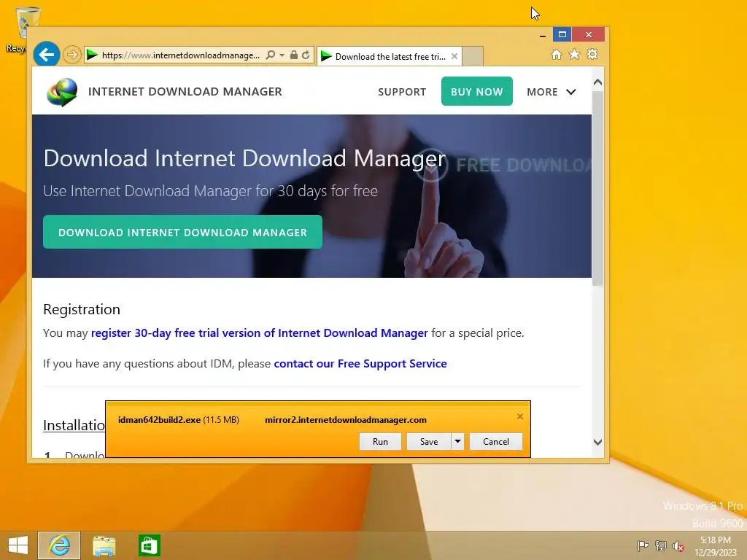Click the page scrollbar down arrow
747x560 pixels.
(598, 442)
